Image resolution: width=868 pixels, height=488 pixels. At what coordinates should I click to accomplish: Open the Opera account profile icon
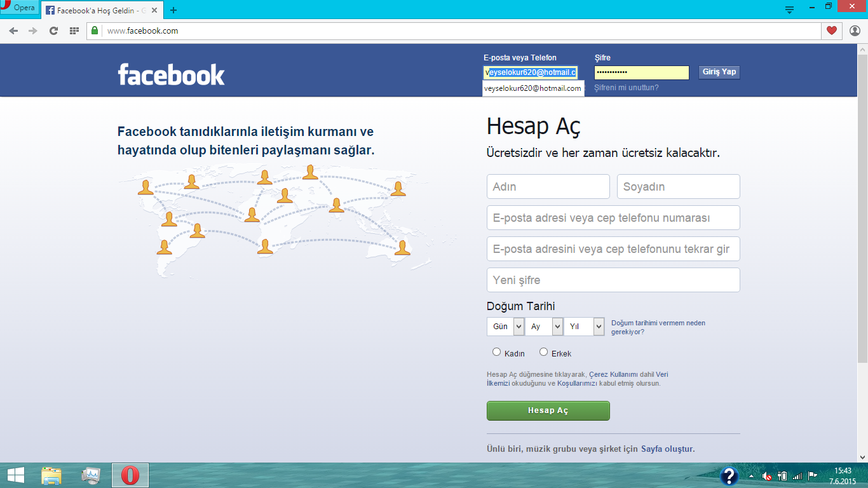coord(855,30)
